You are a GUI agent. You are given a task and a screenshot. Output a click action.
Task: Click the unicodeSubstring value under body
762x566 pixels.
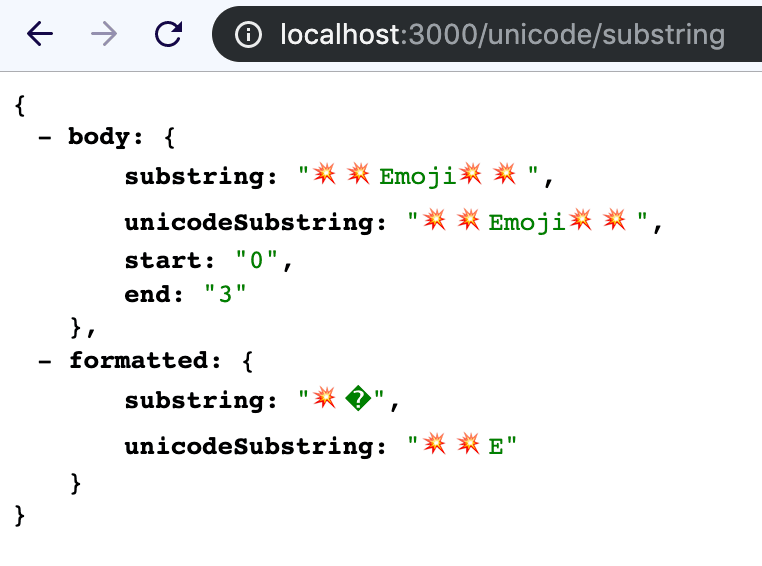coord(528,221)
